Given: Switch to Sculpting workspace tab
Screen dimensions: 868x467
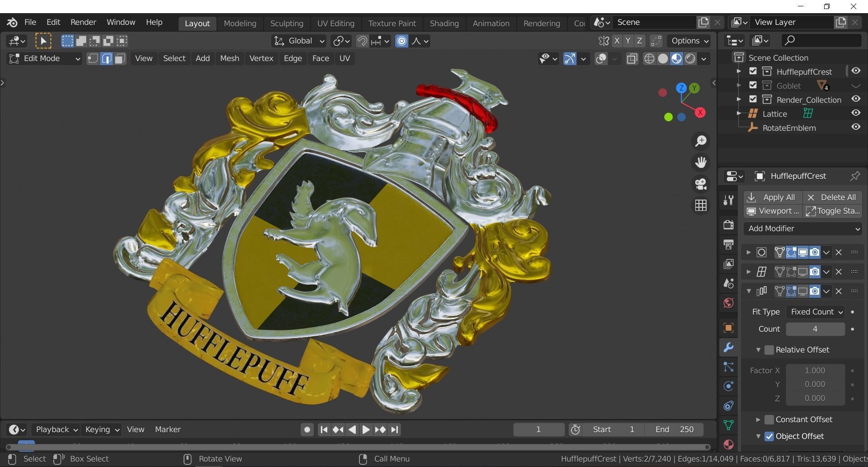Looking at the screenshot, I should coord(287,23).
